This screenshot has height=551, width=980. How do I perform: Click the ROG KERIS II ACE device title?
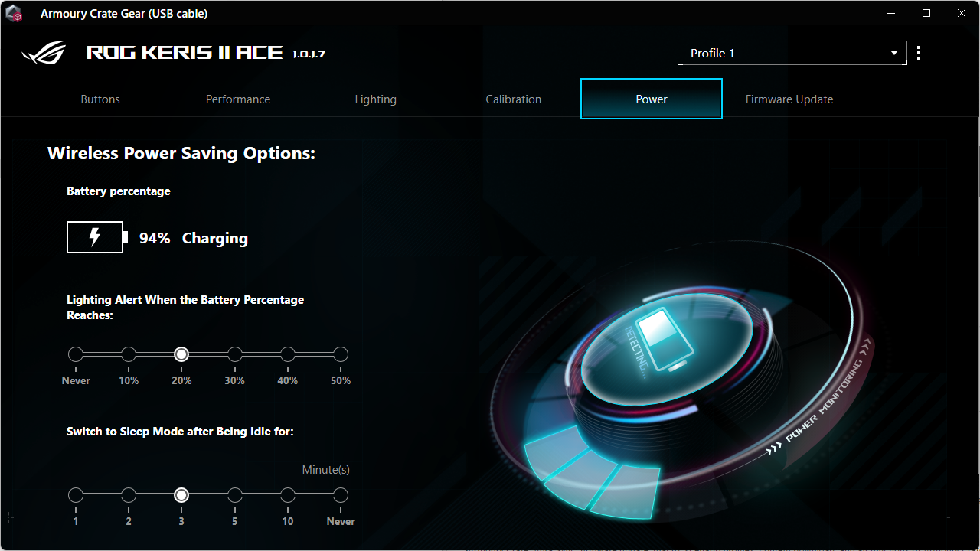point(185,53)
